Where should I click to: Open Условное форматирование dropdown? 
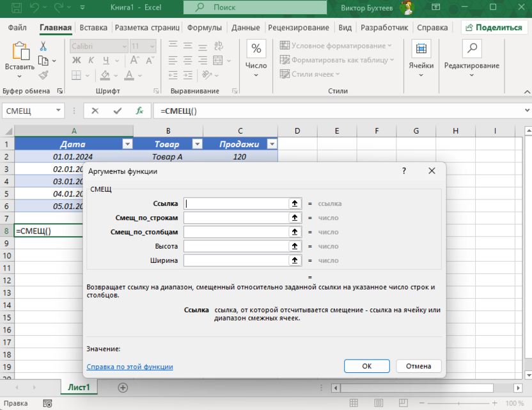click(336, 45)
